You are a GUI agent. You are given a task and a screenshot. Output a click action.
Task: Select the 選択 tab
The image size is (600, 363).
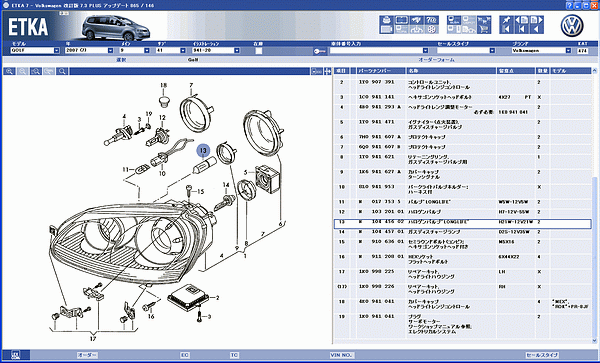(x=121, y=60)
